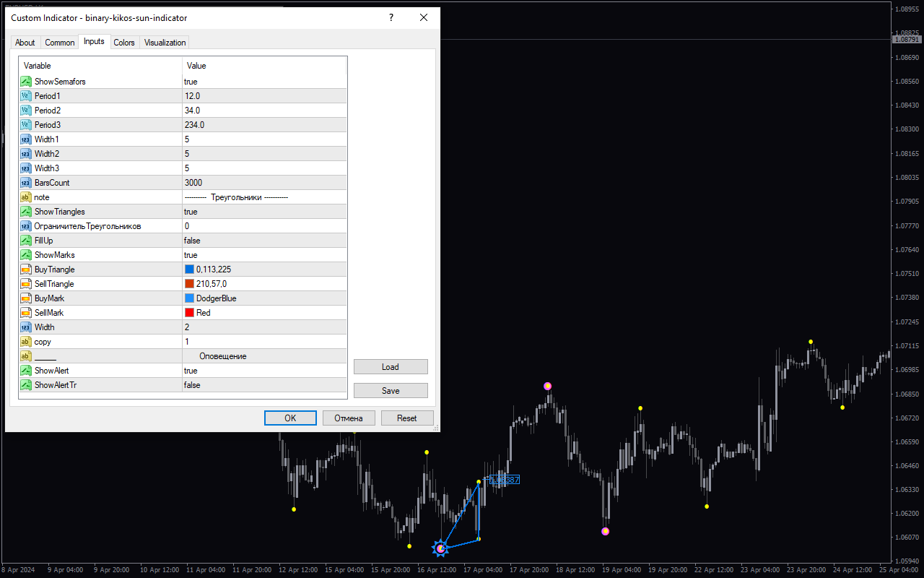Image resolution: width=924 pixels, height=578 pixels.
Task: Click the copy string-type icon
Action: pos(25,342)
